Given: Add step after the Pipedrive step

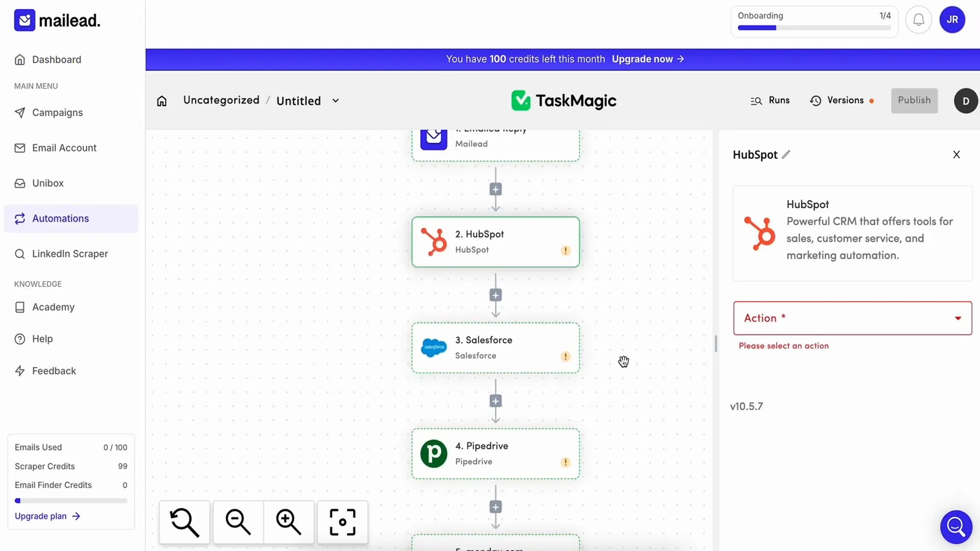Looking at the screenshot, I should click(496, 507).
